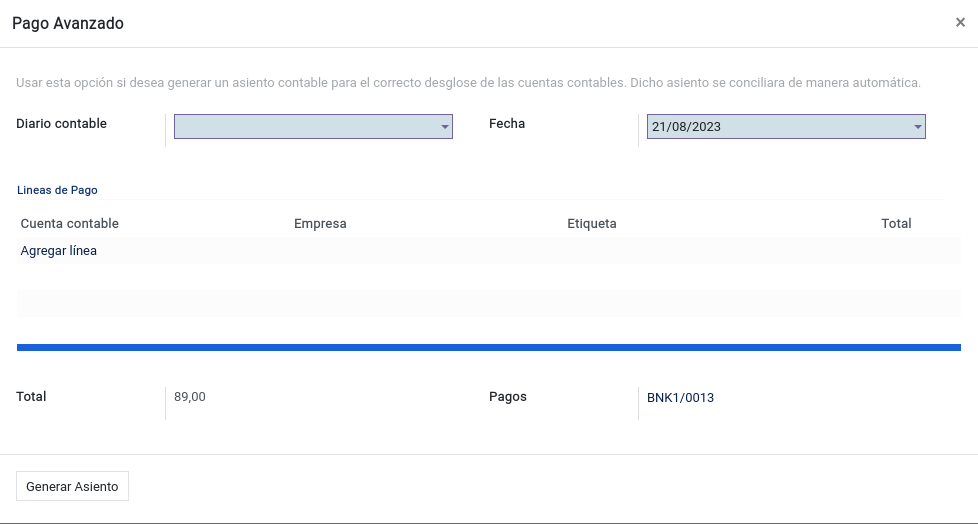Click the Generar Asiento button
This screenshot has width=978, height=524.
point(72,487)
